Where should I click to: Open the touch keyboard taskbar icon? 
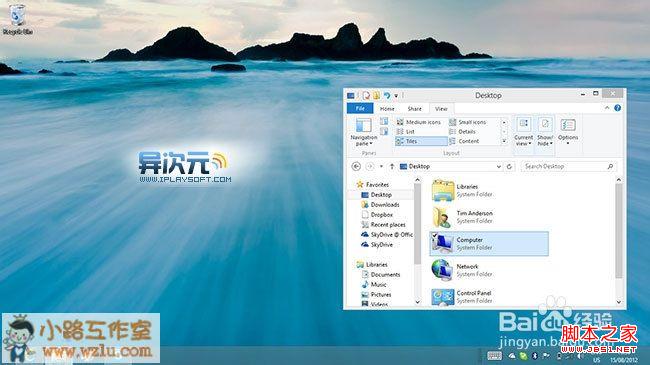(494, 356)
